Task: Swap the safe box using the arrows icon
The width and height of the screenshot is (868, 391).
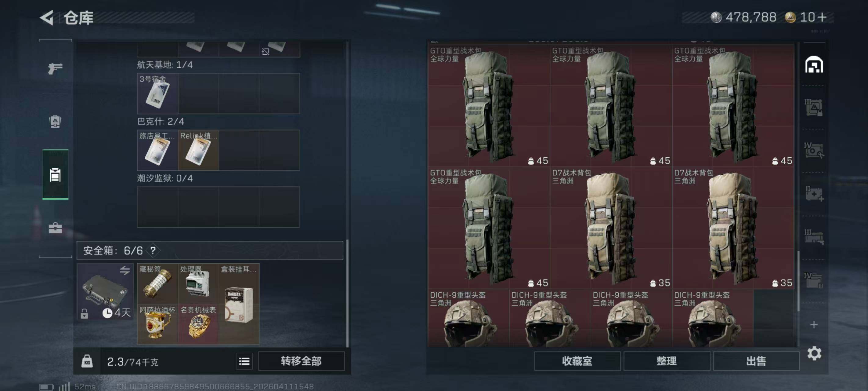Action: [x=125, y=270]
